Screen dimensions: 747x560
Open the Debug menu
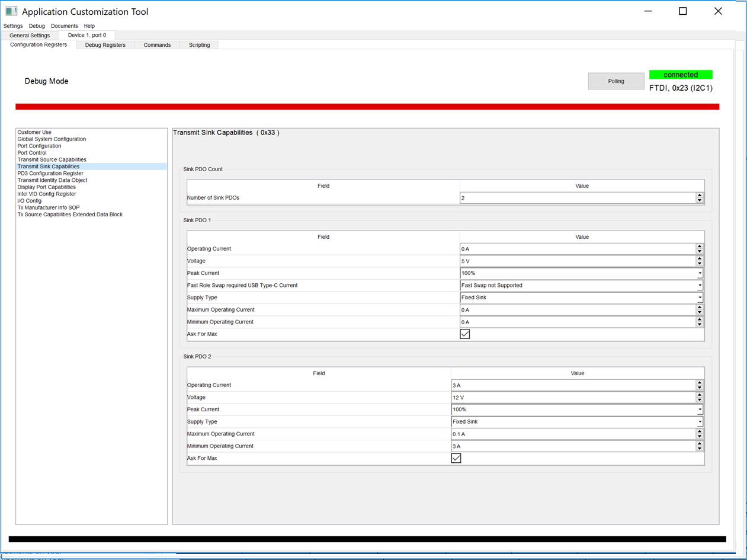coord(37,26)
